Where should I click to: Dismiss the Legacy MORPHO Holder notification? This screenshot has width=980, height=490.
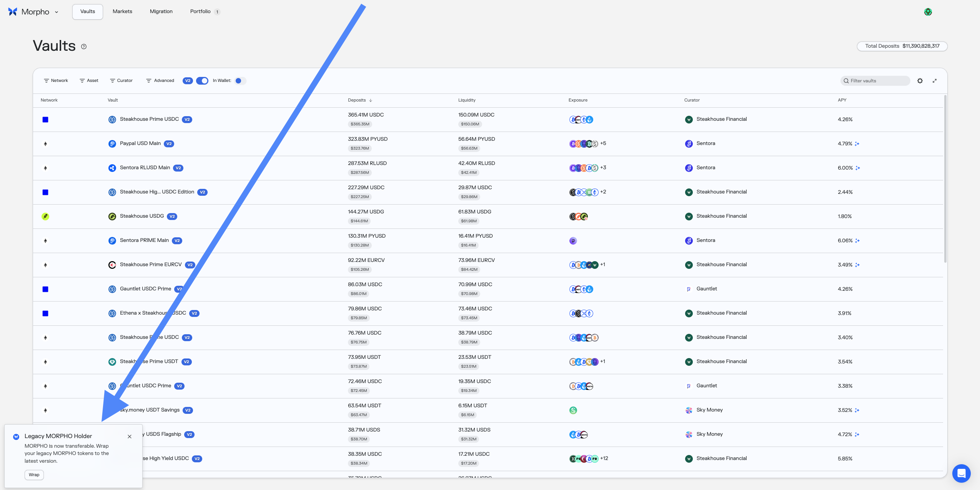pos(130,437)
